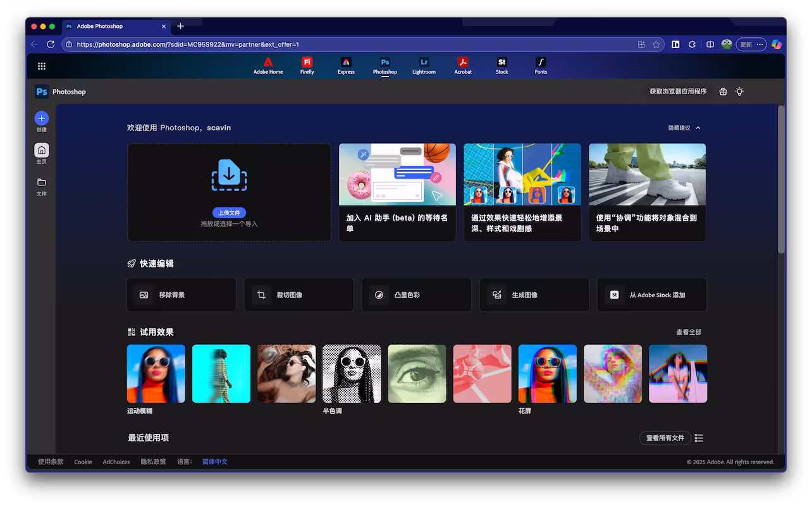
Task: Open the tips lightbulb icon in the header
Action: click(x=739, y=91)
